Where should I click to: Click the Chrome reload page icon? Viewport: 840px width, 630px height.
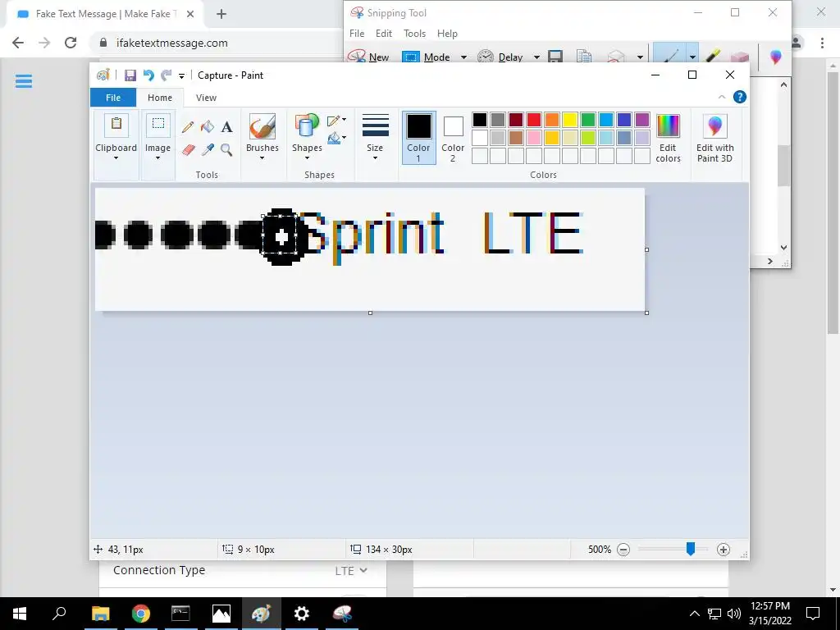(71, 43)
